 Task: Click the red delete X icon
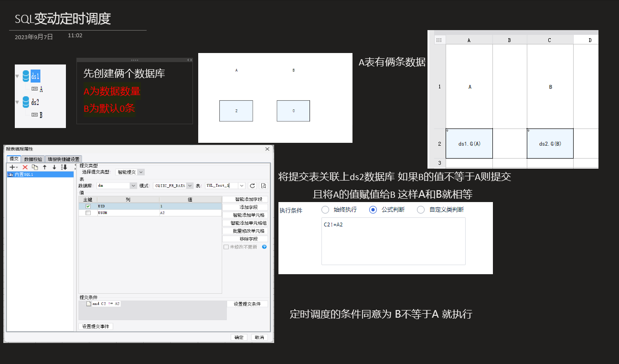coord(25,167)
